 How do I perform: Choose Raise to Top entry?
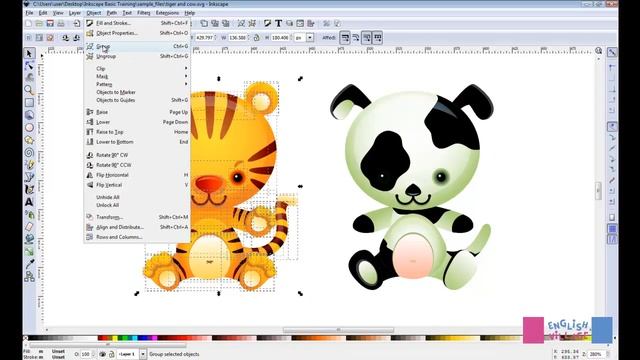pyautogui.click(x=137, y=132)
